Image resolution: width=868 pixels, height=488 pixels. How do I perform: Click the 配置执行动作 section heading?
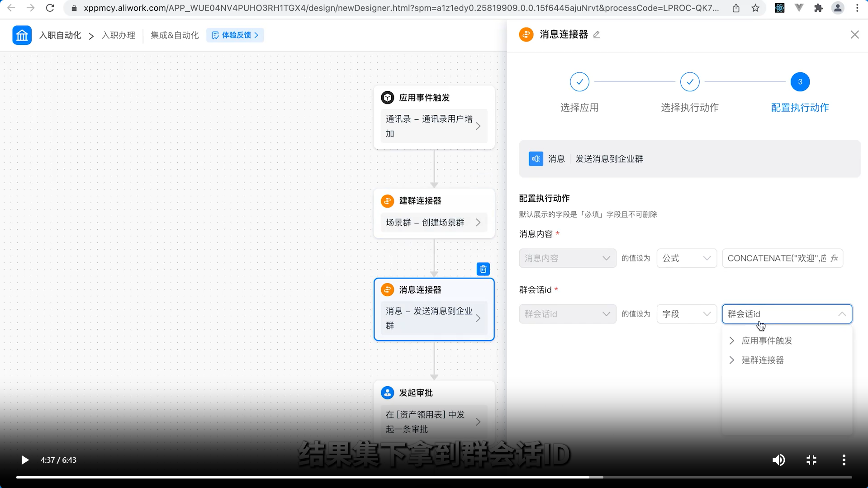pyautogui.click(x=544, y=198)
